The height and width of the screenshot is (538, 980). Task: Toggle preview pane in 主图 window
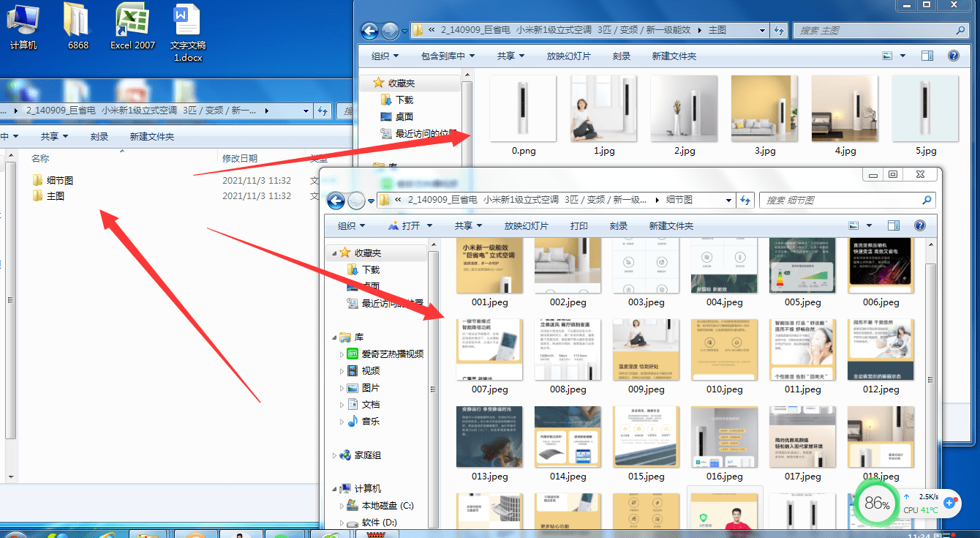point(927,56)
